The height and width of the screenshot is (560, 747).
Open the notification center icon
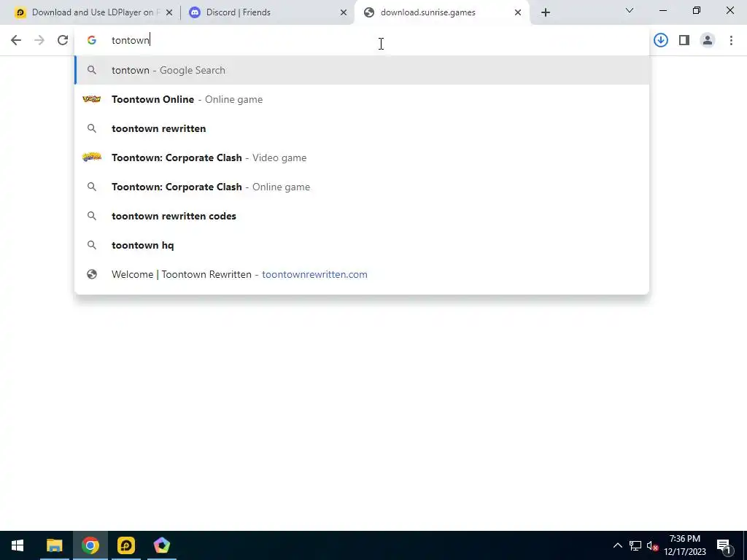pos(724,545)
